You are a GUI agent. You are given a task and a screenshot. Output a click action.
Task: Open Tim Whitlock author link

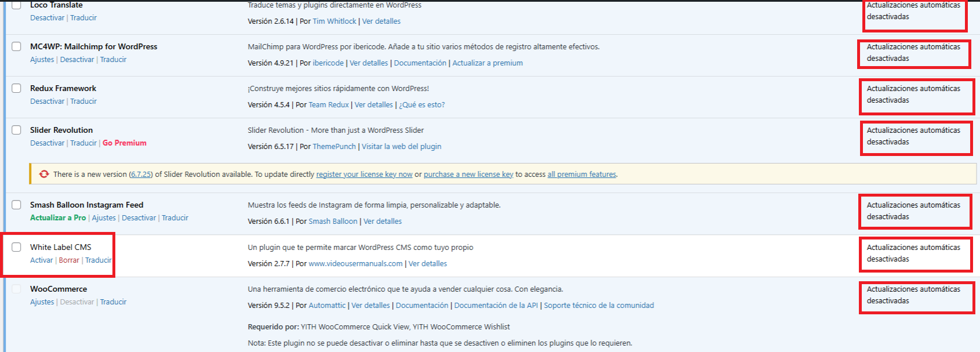pos(334,21)
